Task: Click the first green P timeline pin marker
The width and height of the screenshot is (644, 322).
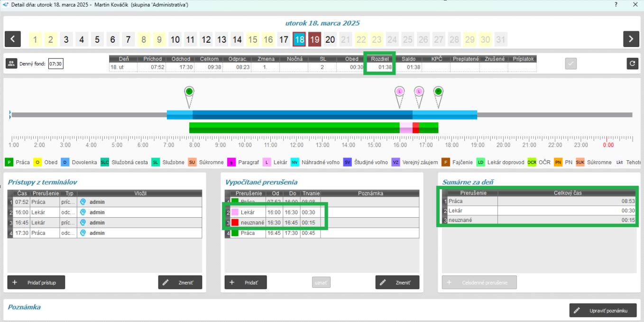Action: (189, 92)
